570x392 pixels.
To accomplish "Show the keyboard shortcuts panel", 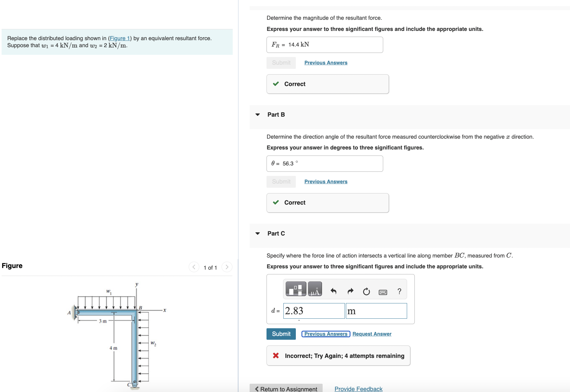I will point(383,292).
